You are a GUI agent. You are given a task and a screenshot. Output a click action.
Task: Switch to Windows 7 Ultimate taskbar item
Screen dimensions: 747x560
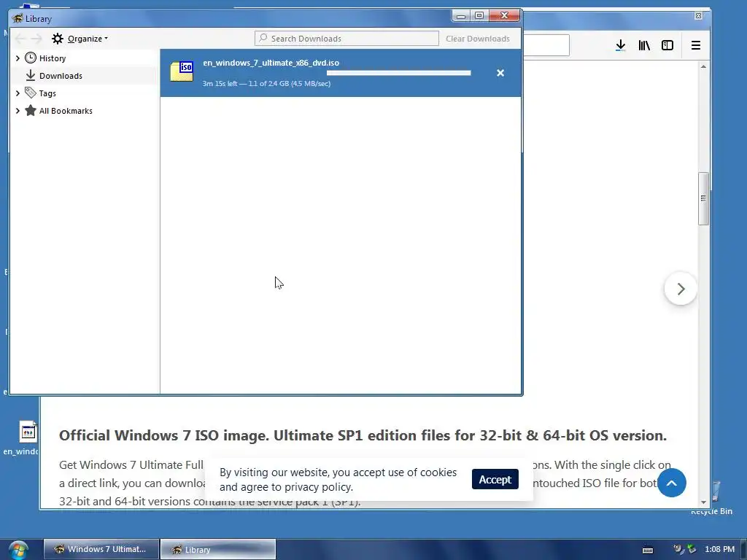tap(101, 549)
